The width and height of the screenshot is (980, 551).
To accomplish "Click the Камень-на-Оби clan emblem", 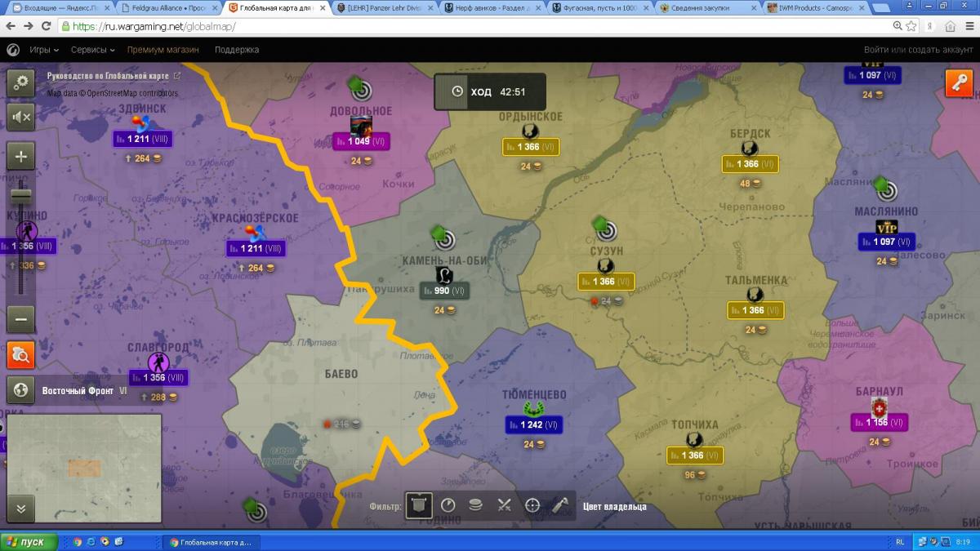I will coord(444,274).
